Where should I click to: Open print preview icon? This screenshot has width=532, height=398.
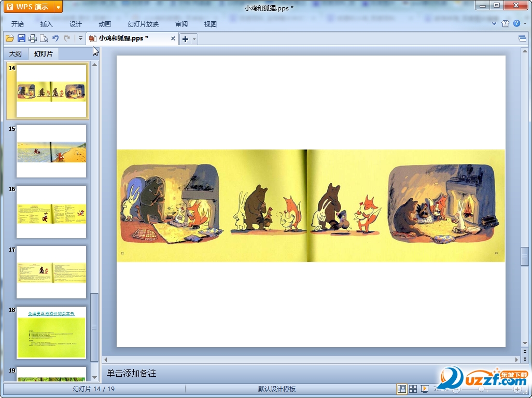(44, 38)
